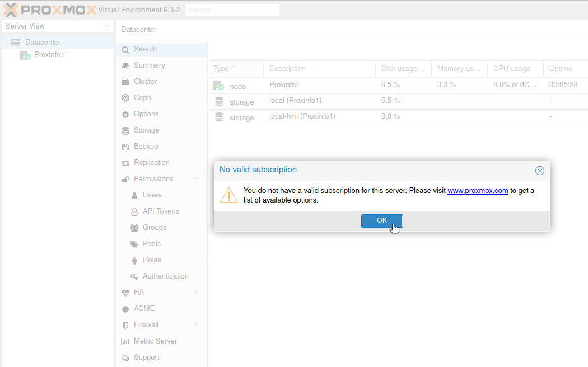Open the Groups page

pos(155,228)
